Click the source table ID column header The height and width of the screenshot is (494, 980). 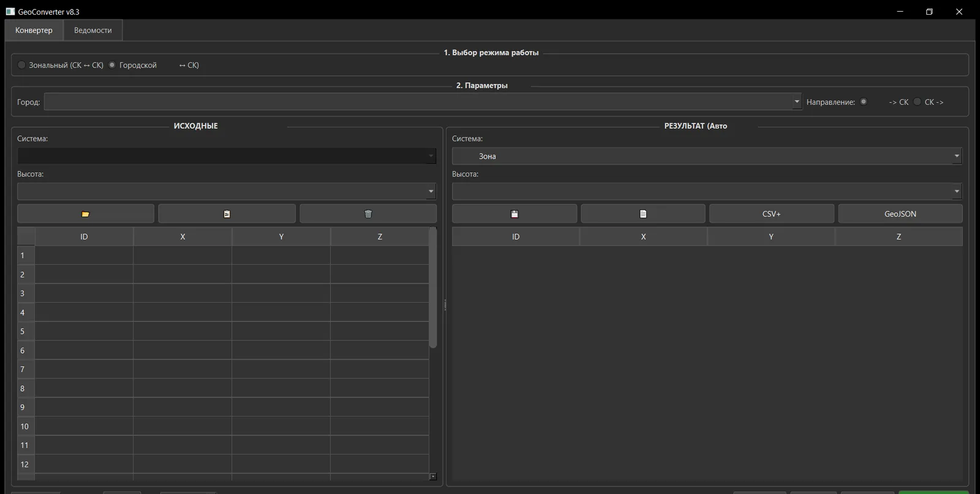(84, 237)
